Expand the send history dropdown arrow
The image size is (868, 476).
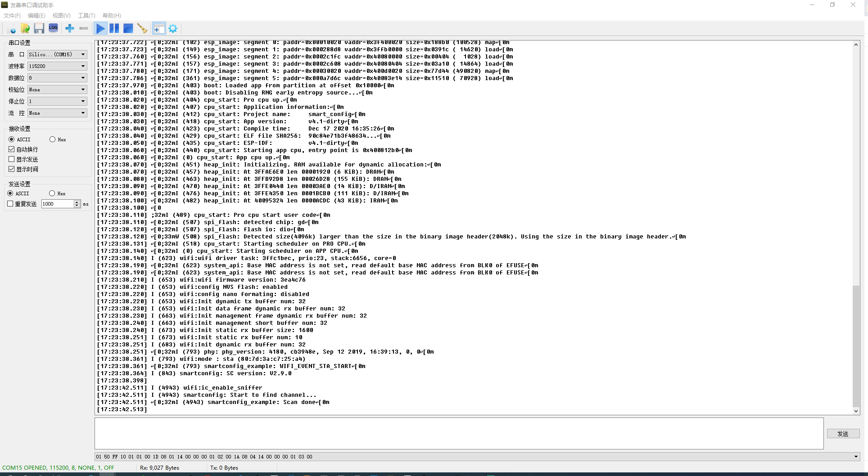[x=856, y=457]
